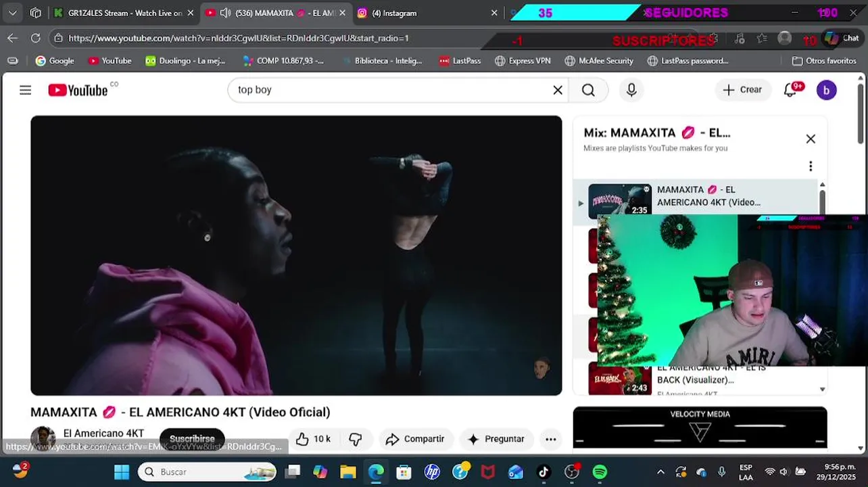Start voice search with the microphone
Screen dimensions: 868x487
click(631, 90)
